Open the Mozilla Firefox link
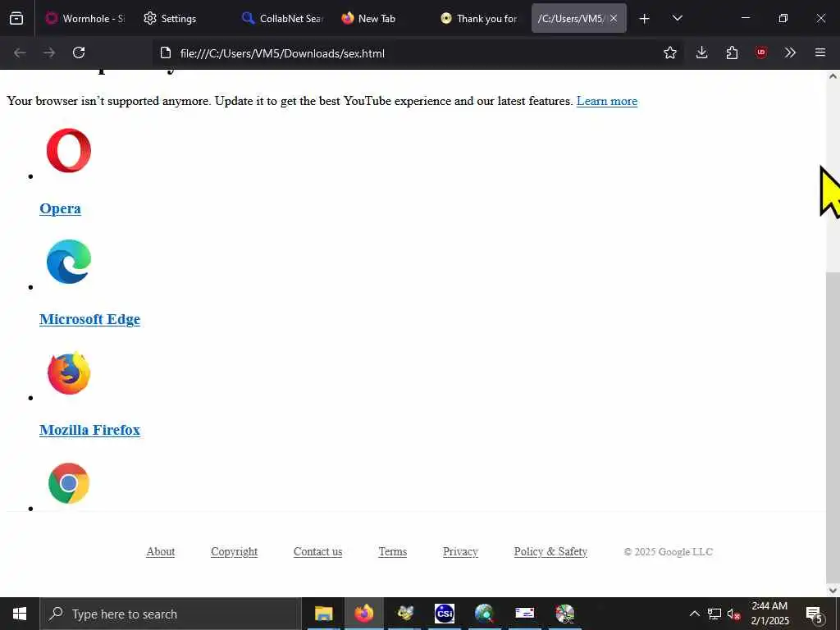This screenshot has width=840, height=630. (x=89, y=430)
